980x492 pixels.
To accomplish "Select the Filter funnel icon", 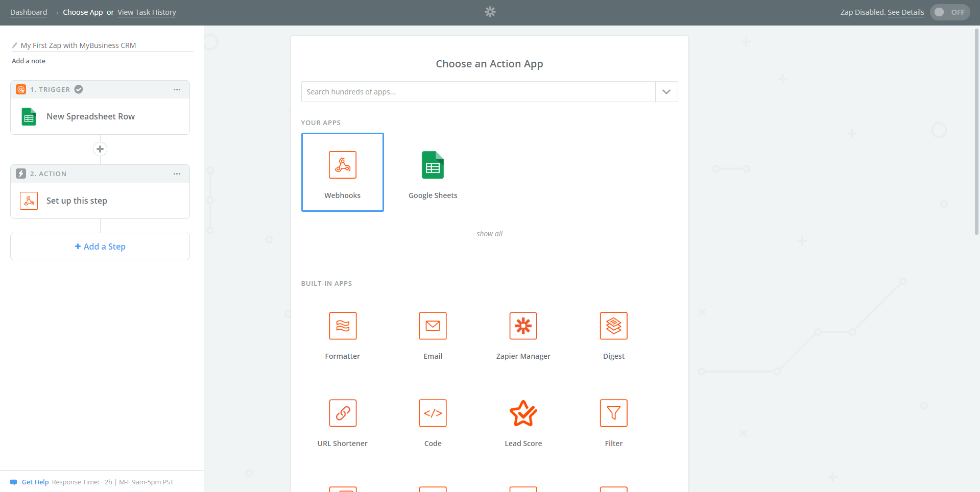I will 613,413.
